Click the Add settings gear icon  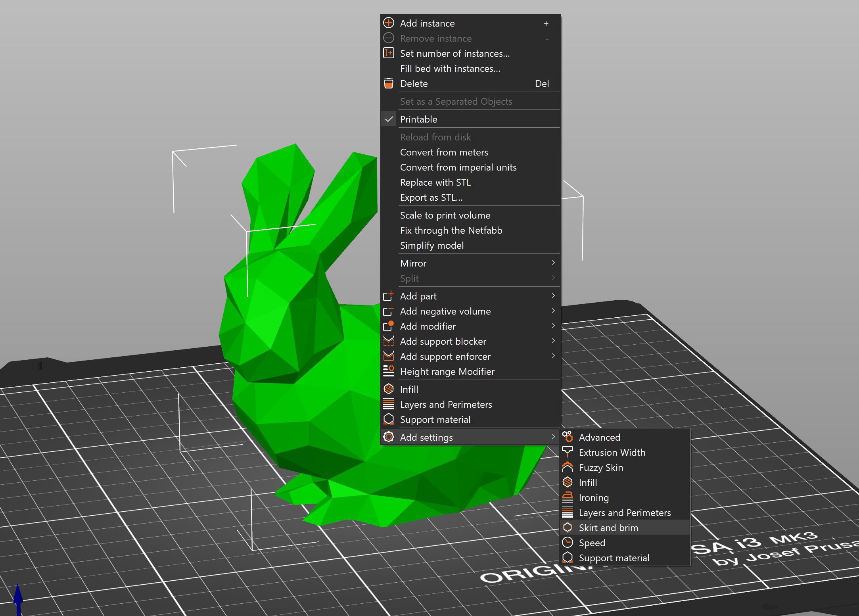[x=389, y=437]
